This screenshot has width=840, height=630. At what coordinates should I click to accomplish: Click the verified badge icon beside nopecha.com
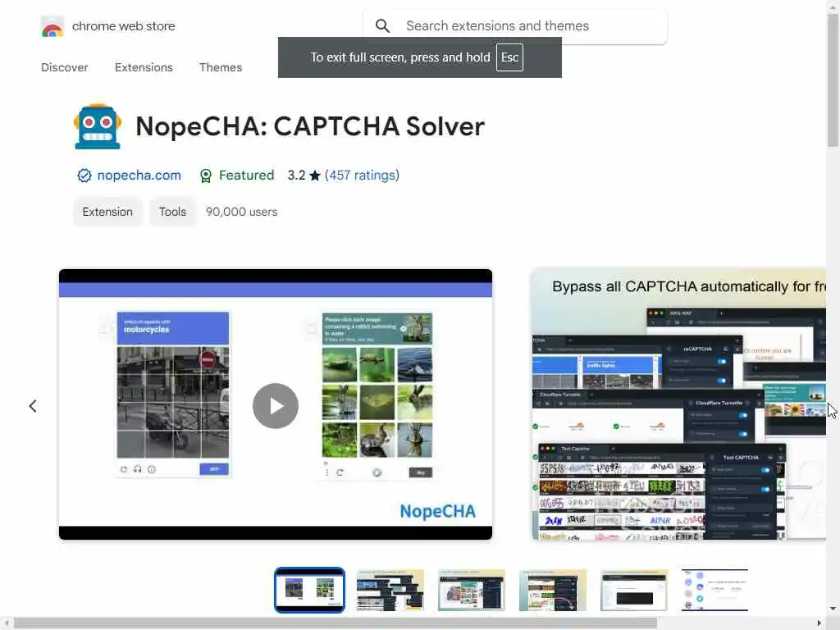click(84, 176)
